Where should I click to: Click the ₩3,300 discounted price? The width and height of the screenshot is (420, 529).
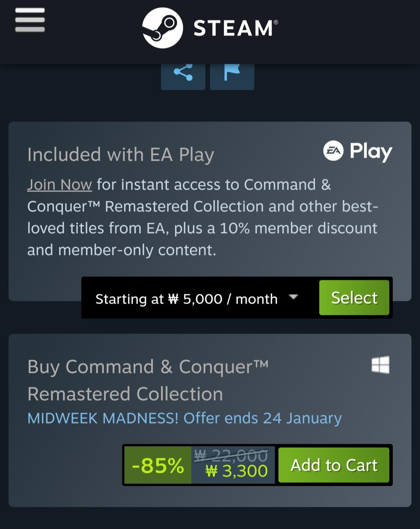point(237,471)
